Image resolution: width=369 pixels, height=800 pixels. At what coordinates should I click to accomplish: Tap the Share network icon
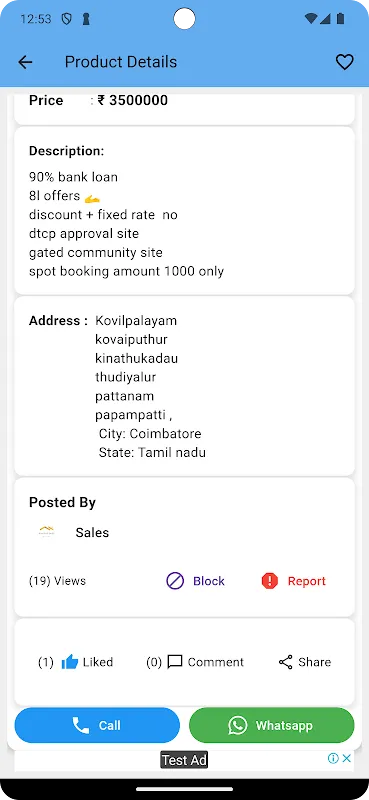(285, 662)
